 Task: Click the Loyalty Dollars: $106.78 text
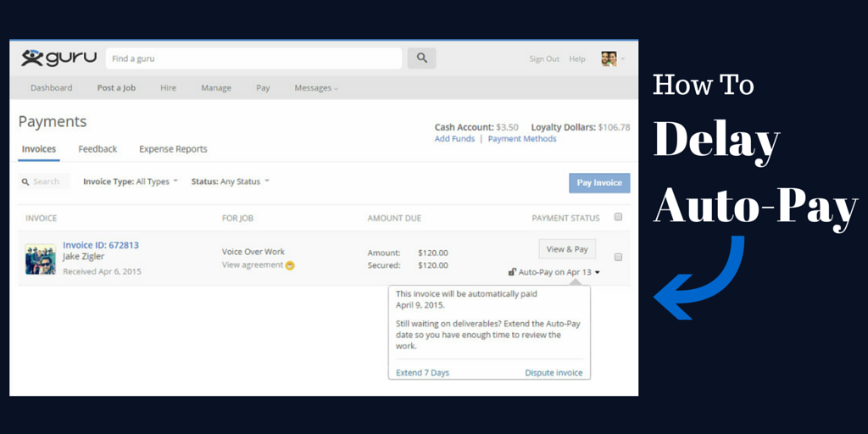click(581, 127)
